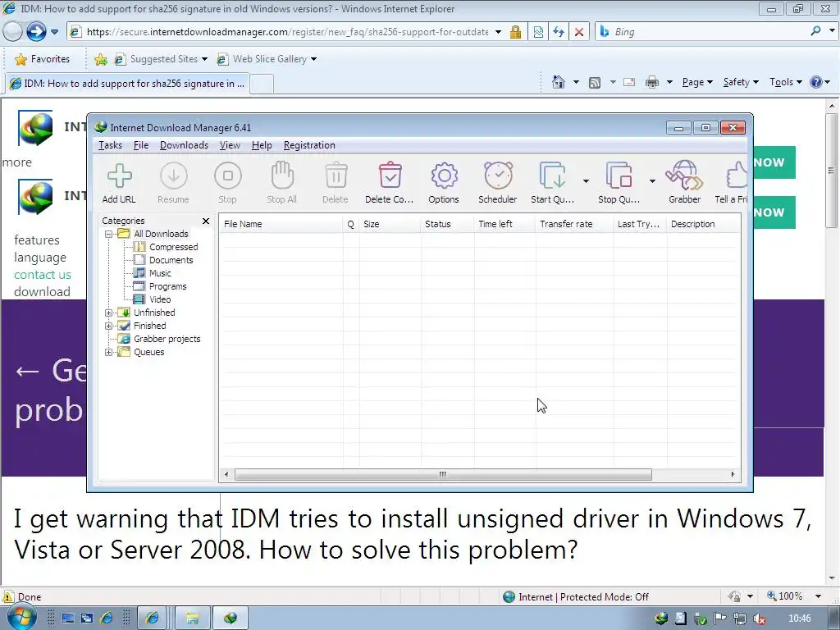Select the Music category
Image resolution: width=840 pixels, height=630 pixels.
[160, 273]
